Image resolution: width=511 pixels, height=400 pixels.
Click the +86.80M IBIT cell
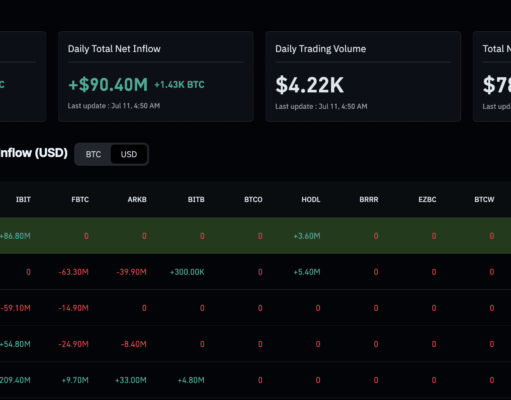tap(15, 236)
